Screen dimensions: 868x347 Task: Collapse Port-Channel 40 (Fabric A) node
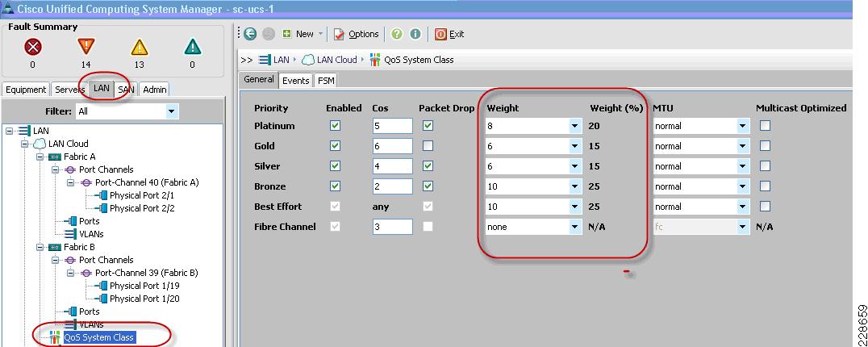[x=70, y=182]
